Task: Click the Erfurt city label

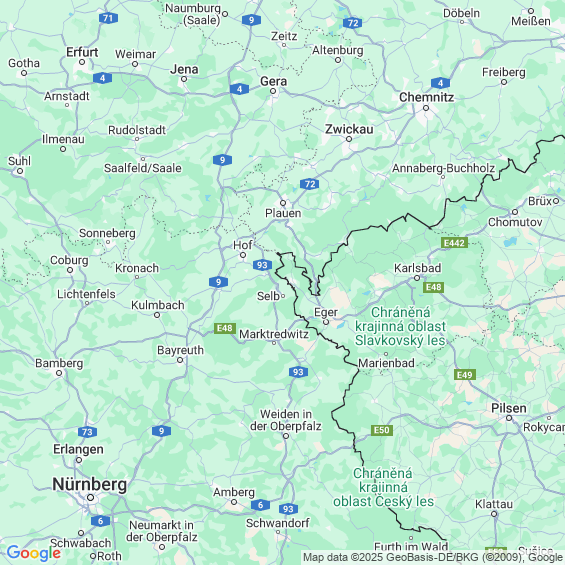Action: tap(82, 52)
